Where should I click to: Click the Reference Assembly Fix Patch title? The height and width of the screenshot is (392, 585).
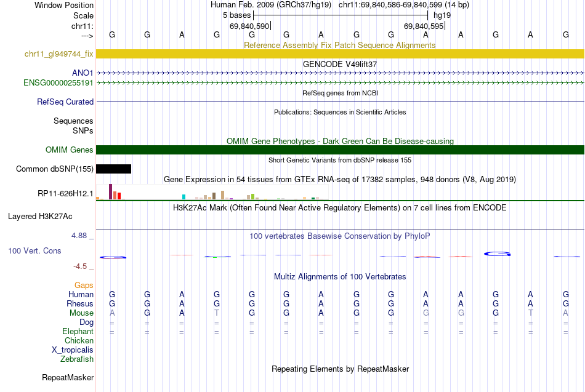[x=340, y=45]
